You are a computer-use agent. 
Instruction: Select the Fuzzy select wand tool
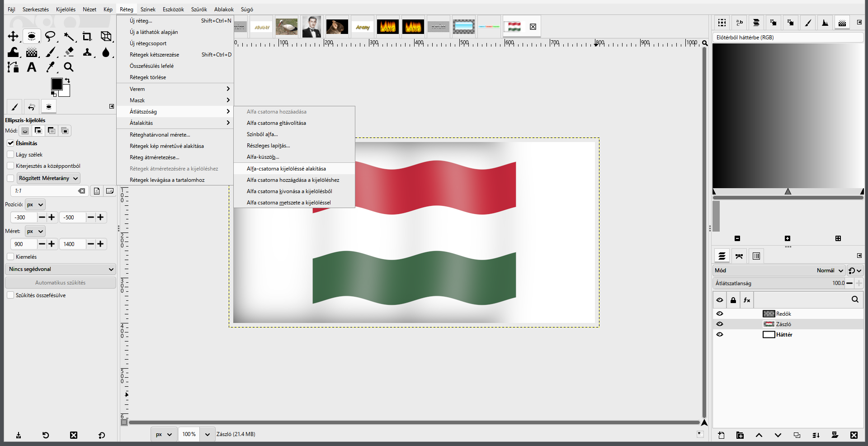click(x=69, y=36)
